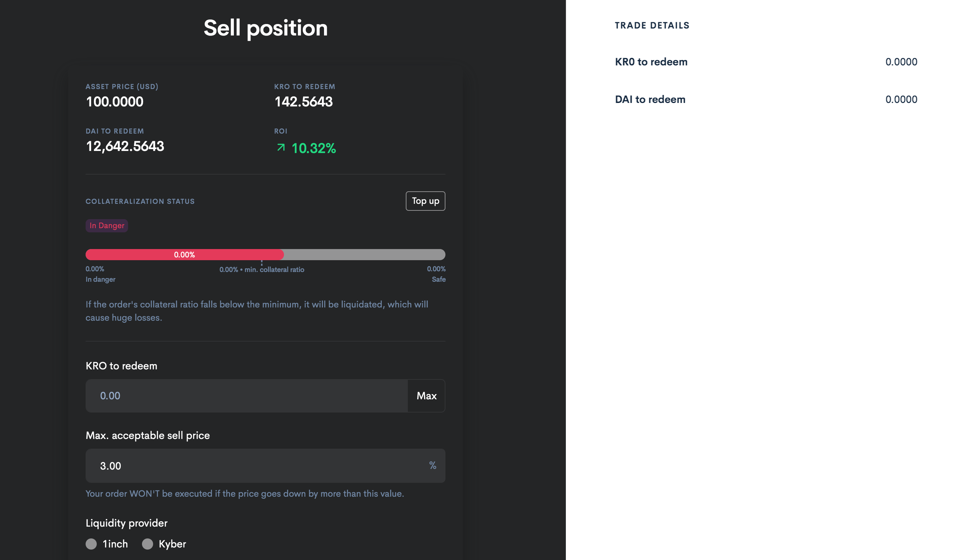Click the liquidation warning text
The width and height of the screenshot is (957, 560).
[257, 311]
